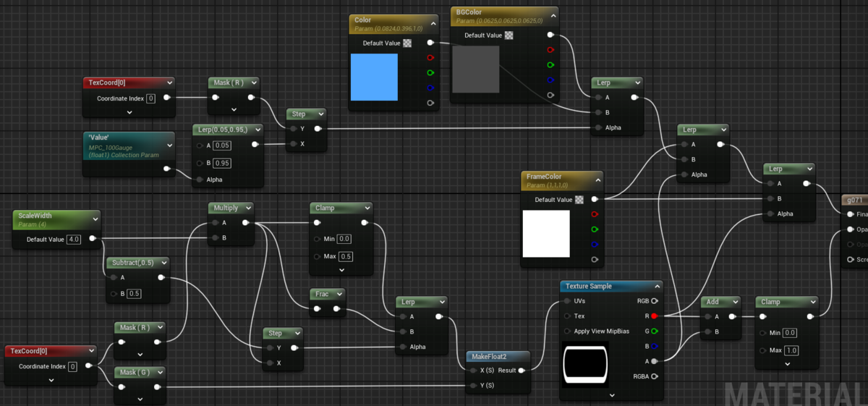Click the Y (S) input pin on MakeFloat2

[473, 385]
